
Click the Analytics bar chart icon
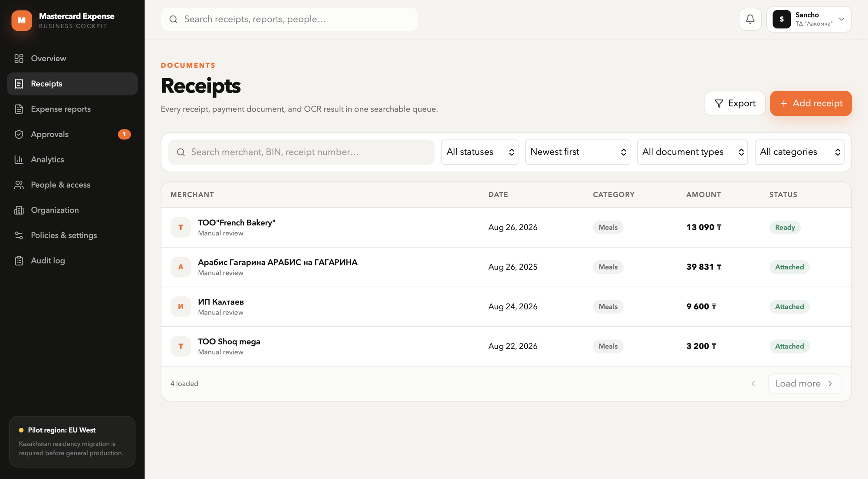click(x=19, y=159)
